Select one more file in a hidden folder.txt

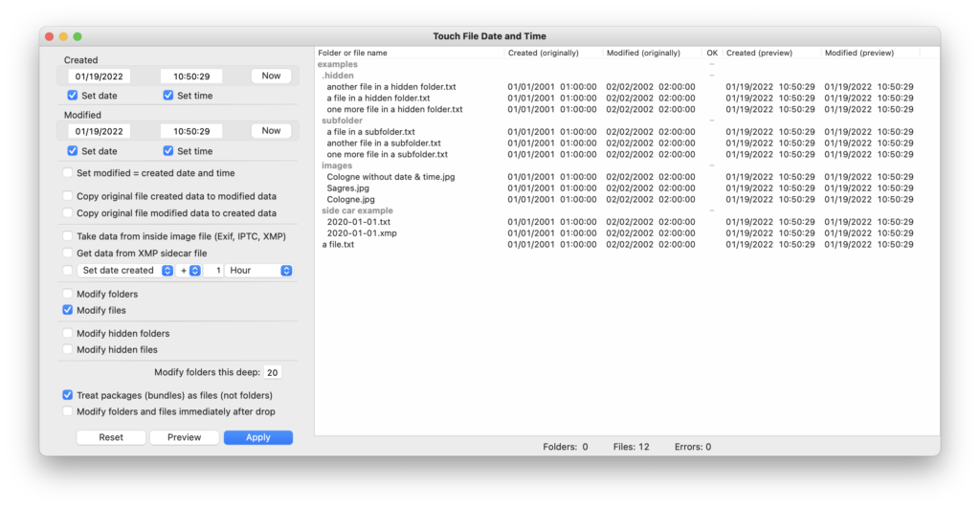pyautogui.click(x=627, y=109)
